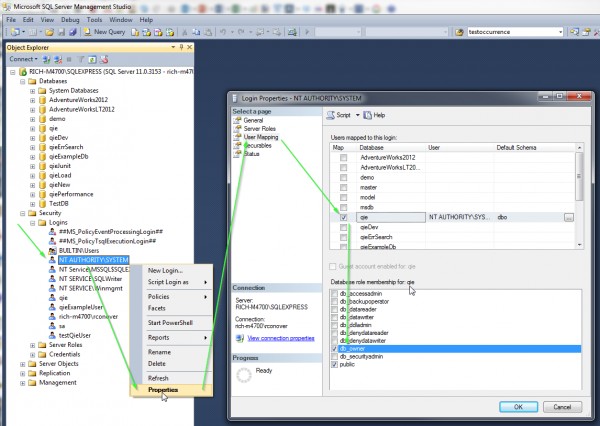Expand the System Databases folder
The height and width of the screenshot is (426, 600).
tap(33, 91)
